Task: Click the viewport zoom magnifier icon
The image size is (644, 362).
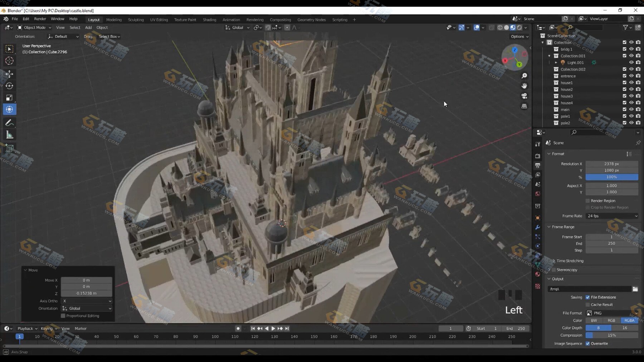Action: coord(524,76)
